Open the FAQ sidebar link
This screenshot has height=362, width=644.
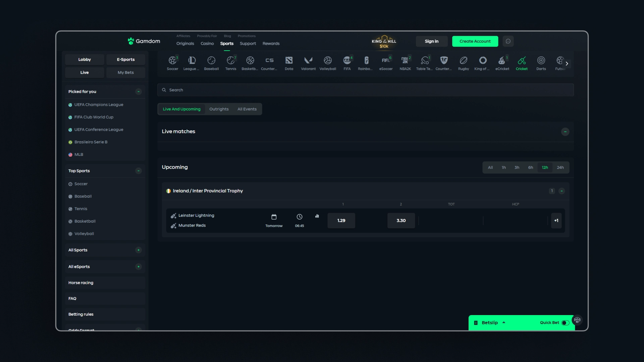tap(105, 299)
